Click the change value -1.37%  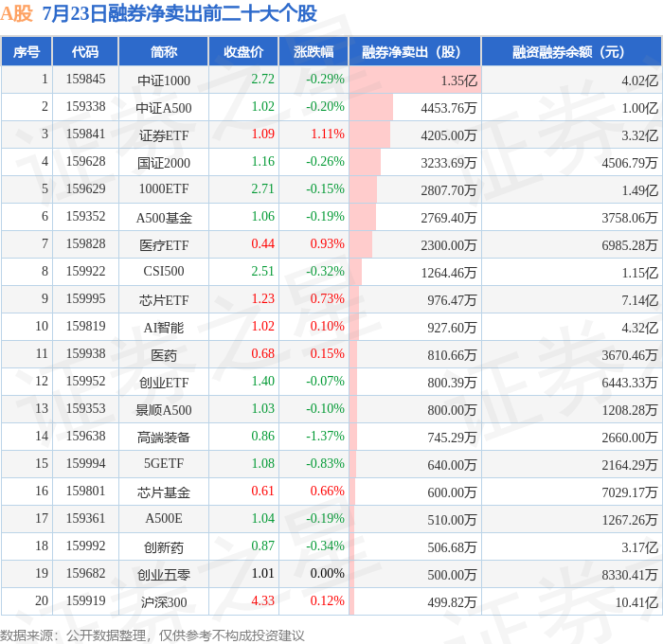coord(325,436)
